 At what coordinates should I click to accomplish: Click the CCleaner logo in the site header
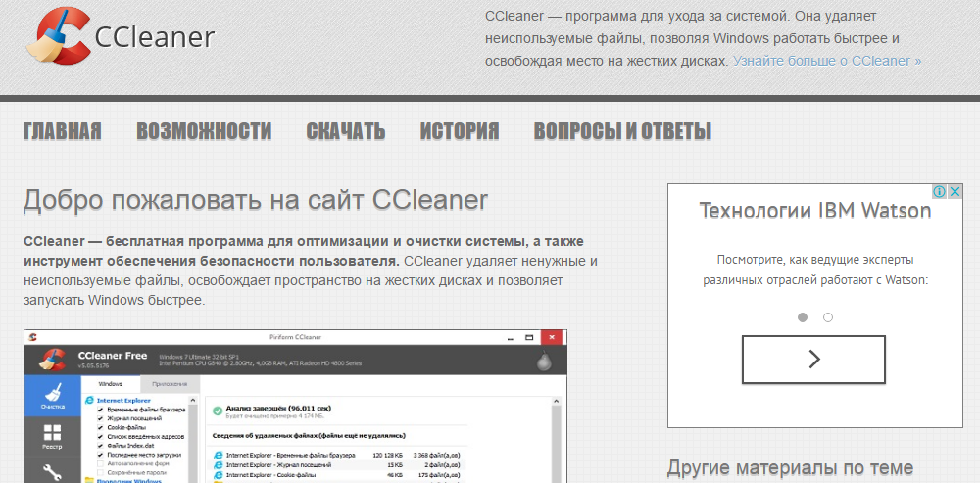120,36
